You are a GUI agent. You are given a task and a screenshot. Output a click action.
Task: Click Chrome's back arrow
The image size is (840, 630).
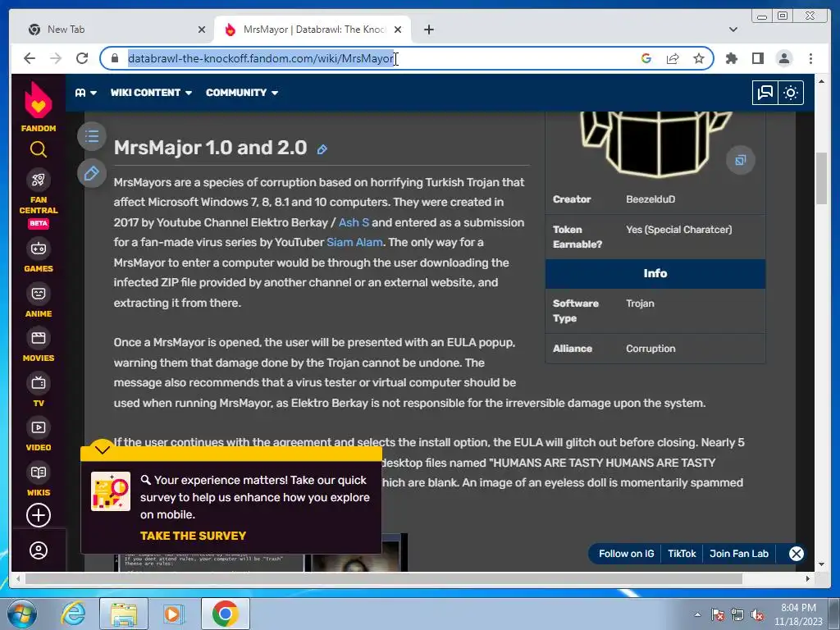click(30, 58)
